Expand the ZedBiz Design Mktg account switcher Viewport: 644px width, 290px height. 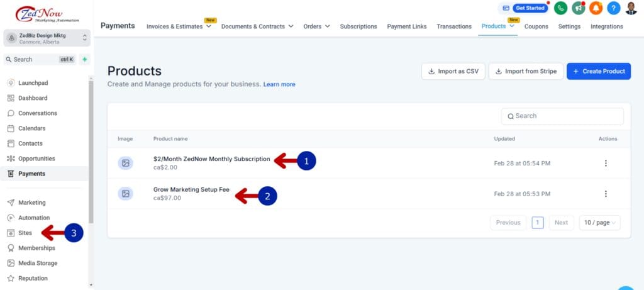[x=47, y=38]
